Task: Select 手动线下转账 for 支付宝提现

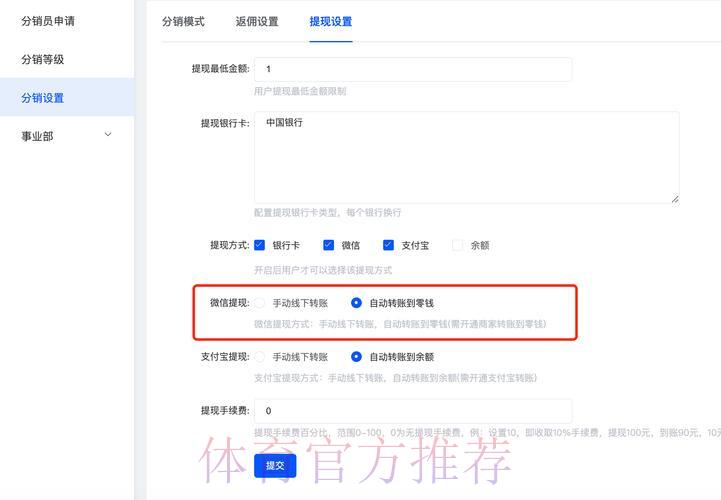Action: pyautogui.click(x=260, y=357)
